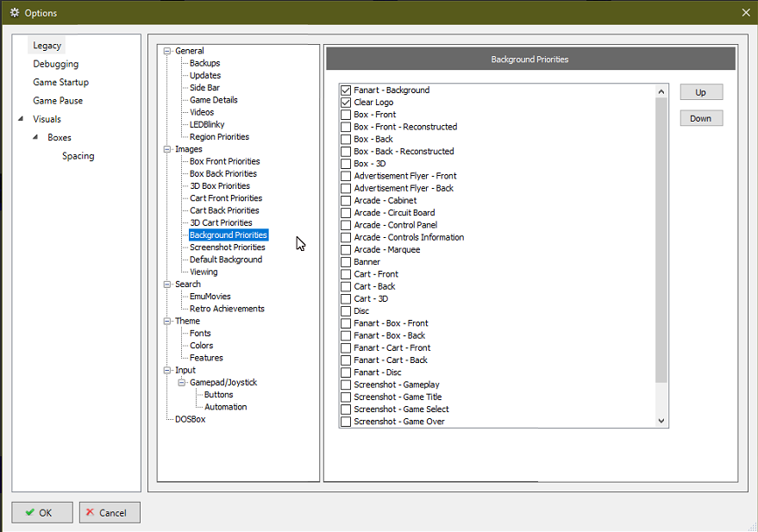Collapse the Visuals section arrow
Image resolution: width=758 pixels, height=532 pixels.
pos(21,118)
